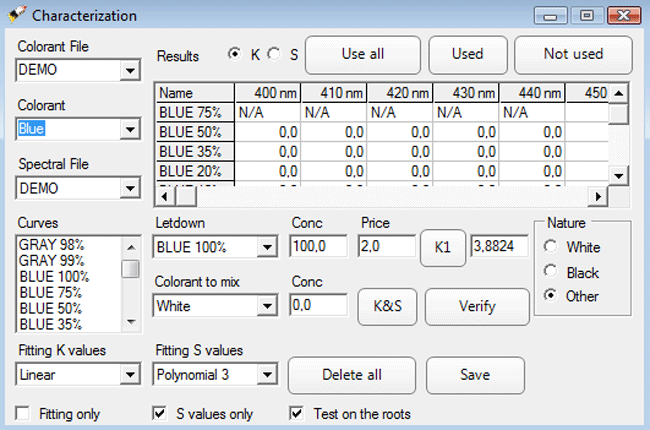The image size is (650, 430).
Task: Expand the Fitting S values dropdown
Action: click(x=267, y=375)
